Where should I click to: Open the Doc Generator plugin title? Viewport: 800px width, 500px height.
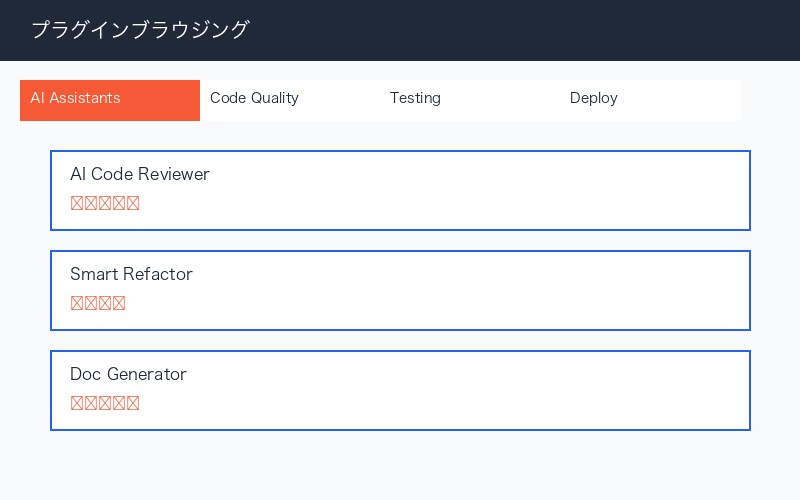click(x=128, y=374)
